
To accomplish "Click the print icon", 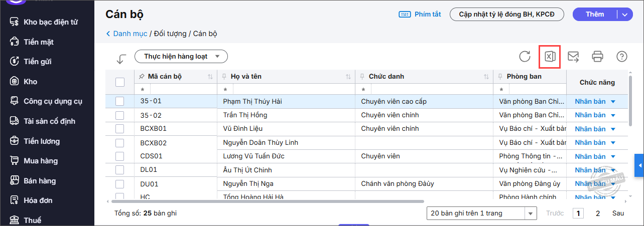I will [597, 57].
